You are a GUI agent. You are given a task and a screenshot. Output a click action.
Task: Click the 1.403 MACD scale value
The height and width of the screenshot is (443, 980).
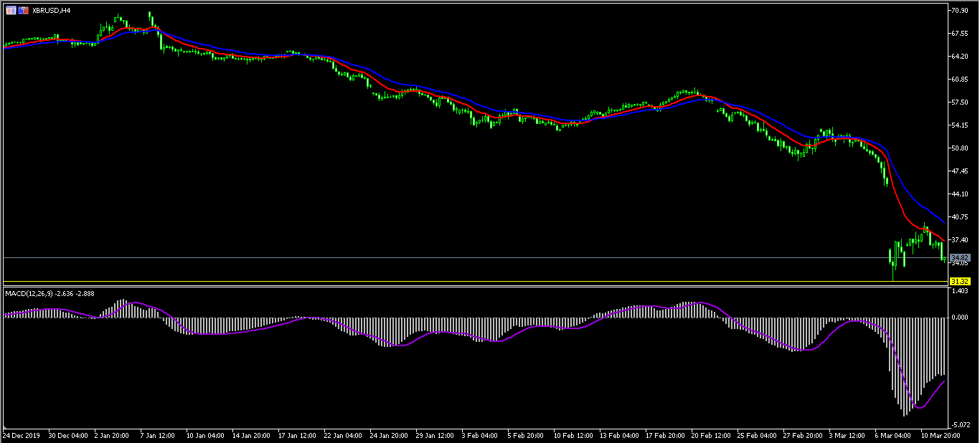pyautogui.click(x=960, y=291)
